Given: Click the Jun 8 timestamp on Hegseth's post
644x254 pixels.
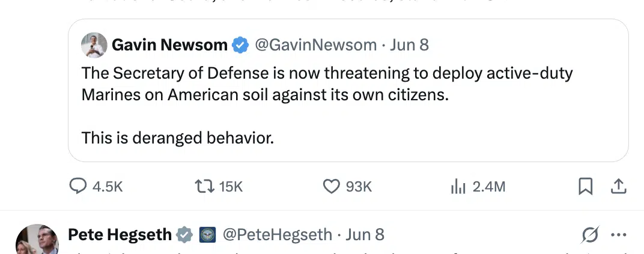Looking at the screenshot, I should (365, 235).
